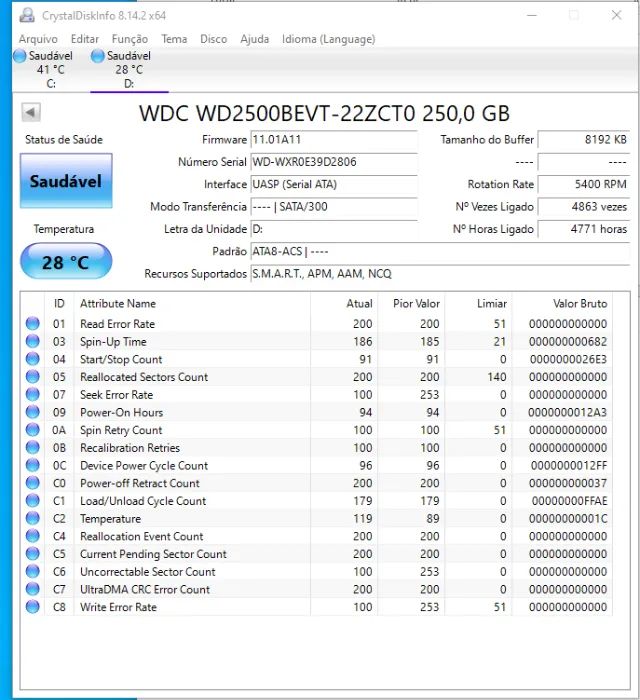640x700 pixels.
Task: Click status orb for Current Pending Sector Count
Action: click(x=33, y=554)
